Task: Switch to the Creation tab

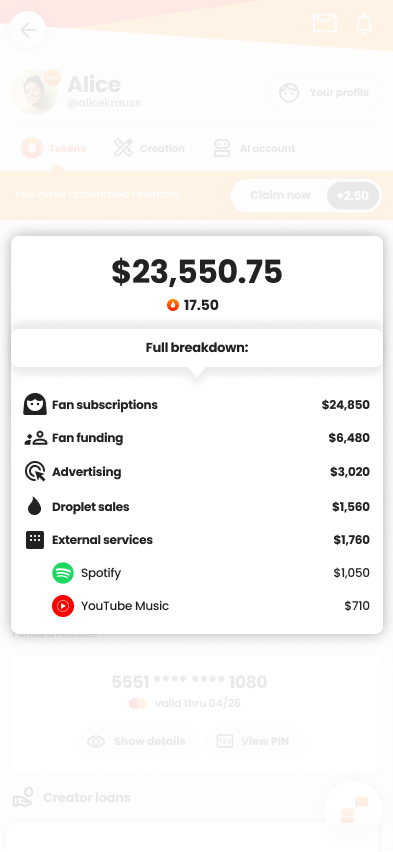Action: pyautogui.click(x=149, y=148)
